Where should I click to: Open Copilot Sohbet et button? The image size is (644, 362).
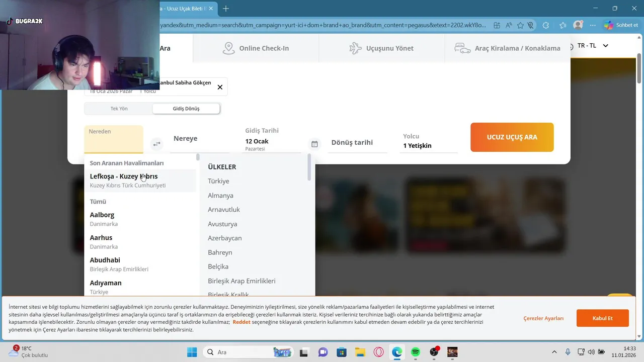click(621, 25)
